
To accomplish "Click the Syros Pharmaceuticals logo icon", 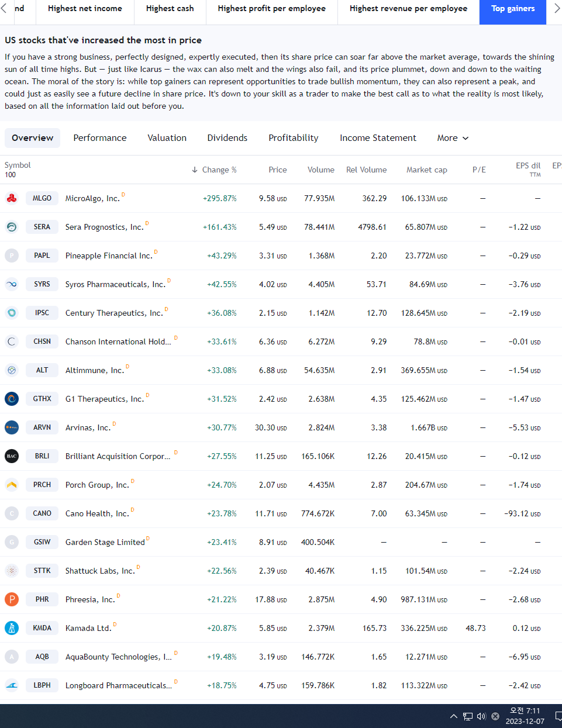I will [12, 284].
